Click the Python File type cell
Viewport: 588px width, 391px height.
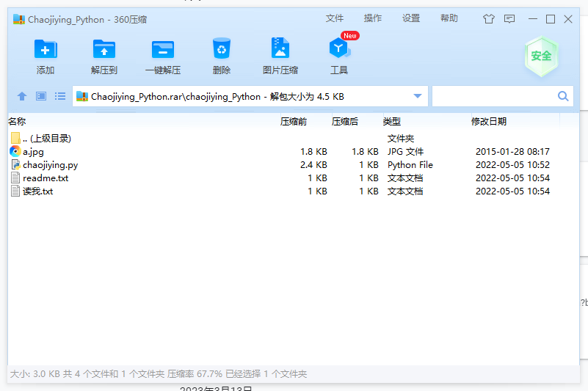(x=410, y=165)
